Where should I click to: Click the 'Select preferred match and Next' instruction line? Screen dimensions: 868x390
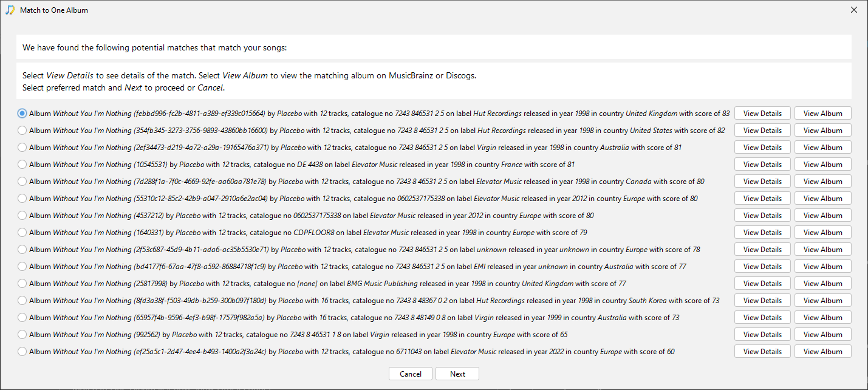tap(123, 87)
